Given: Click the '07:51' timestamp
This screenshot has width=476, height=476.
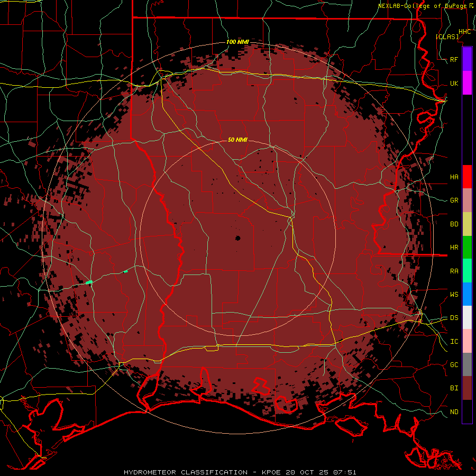Looking at the screenshot, I should click(344, 472).
